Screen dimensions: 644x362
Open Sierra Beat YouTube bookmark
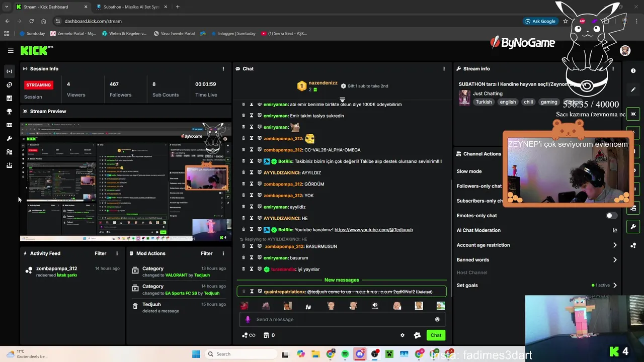click(x=284, y=34)
